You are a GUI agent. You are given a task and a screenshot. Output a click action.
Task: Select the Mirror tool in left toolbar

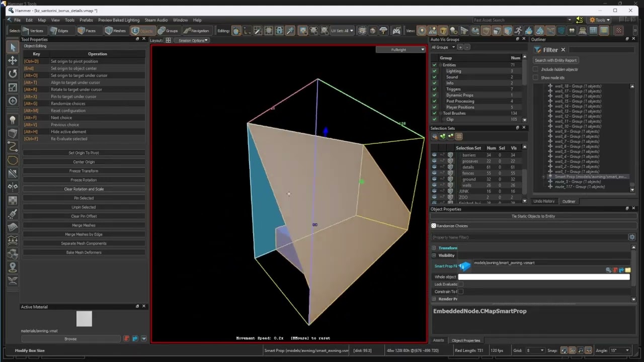point(13,187)
